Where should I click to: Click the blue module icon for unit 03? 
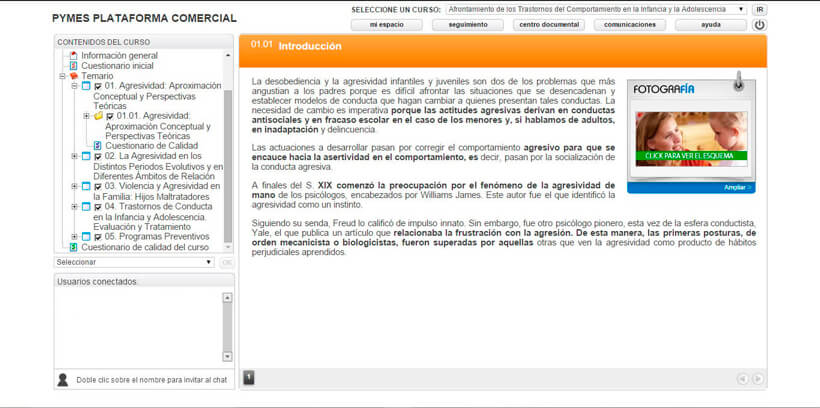86,186
